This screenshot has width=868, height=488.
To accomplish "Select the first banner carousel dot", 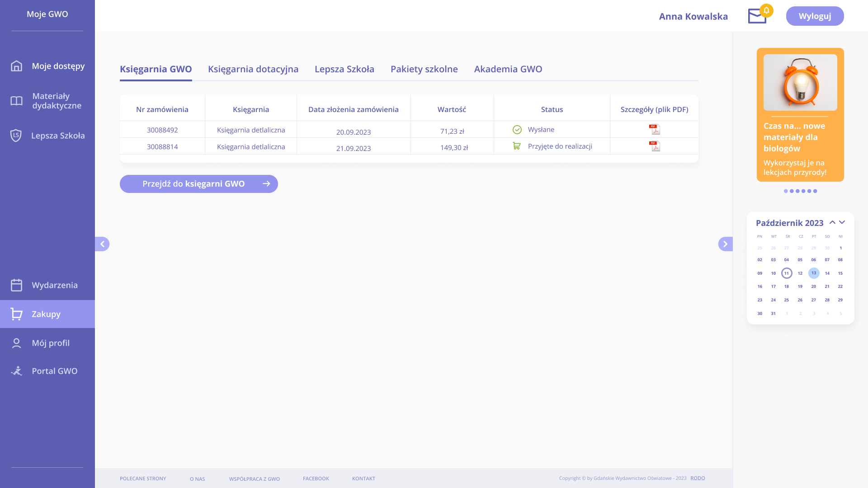I will [x=786, y=191].
